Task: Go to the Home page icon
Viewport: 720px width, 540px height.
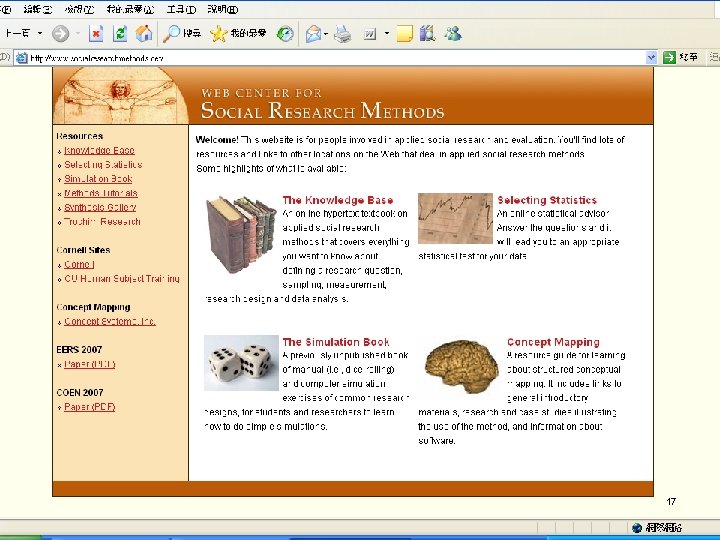Action: (144, 34)
